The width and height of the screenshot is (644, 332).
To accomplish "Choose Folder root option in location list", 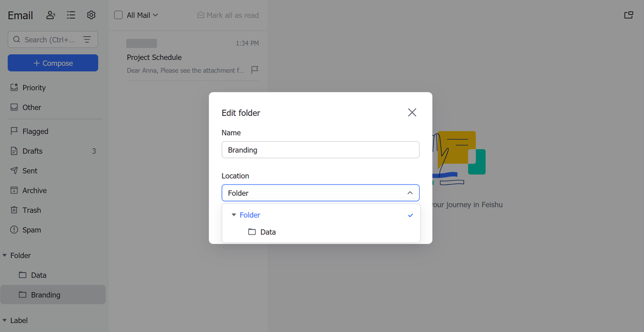I will point(250,215).
